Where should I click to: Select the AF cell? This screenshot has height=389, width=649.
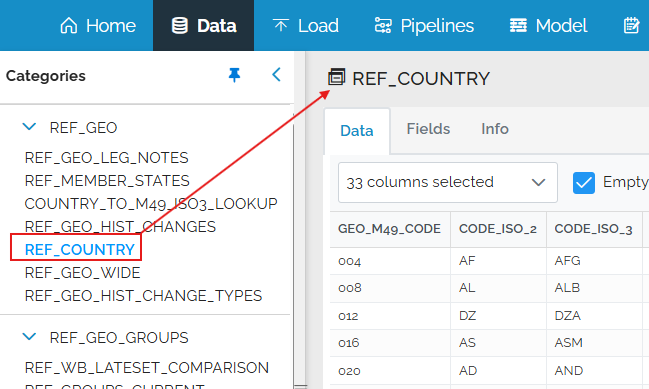[498, 261]
